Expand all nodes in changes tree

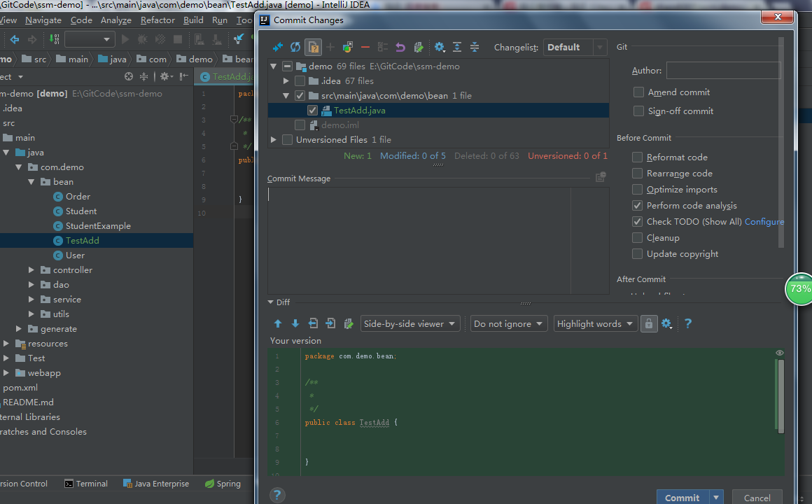tap(456, 47)
